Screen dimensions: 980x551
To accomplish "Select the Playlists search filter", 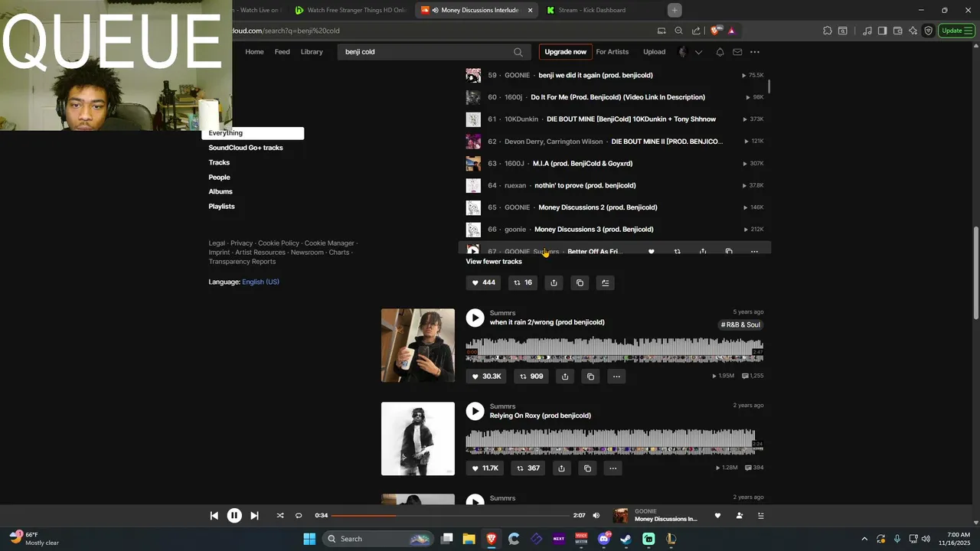I will [222, 207].
